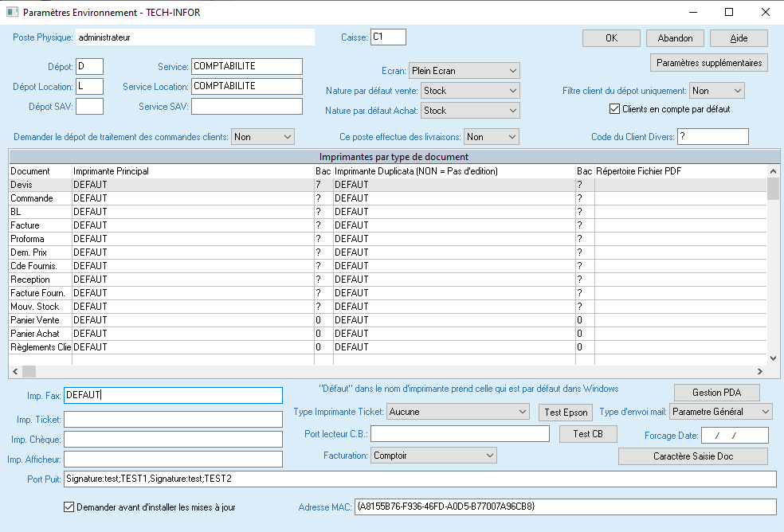Select the 'Facture' row in document table
The image size is (784, 532).
40,225
